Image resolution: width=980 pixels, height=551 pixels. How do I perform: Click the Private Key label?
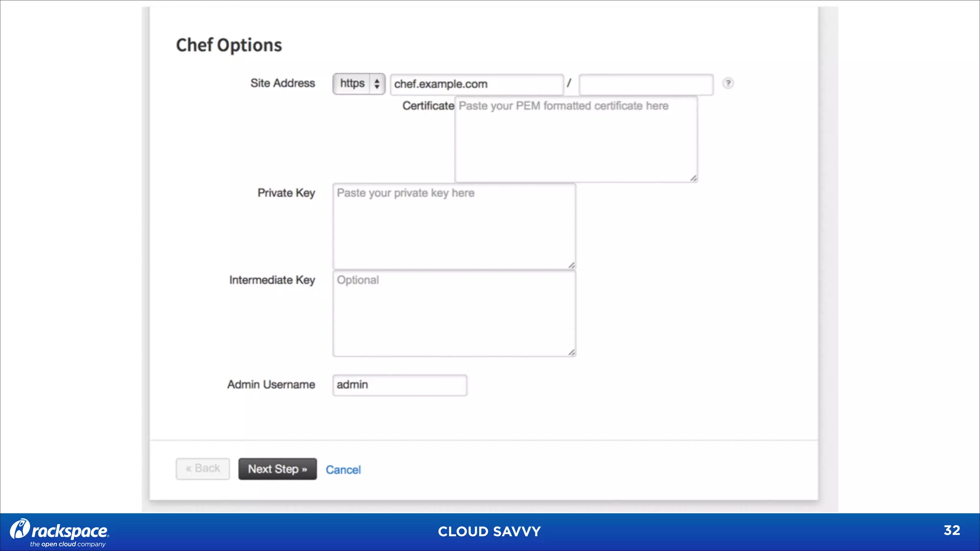point(286,193)
